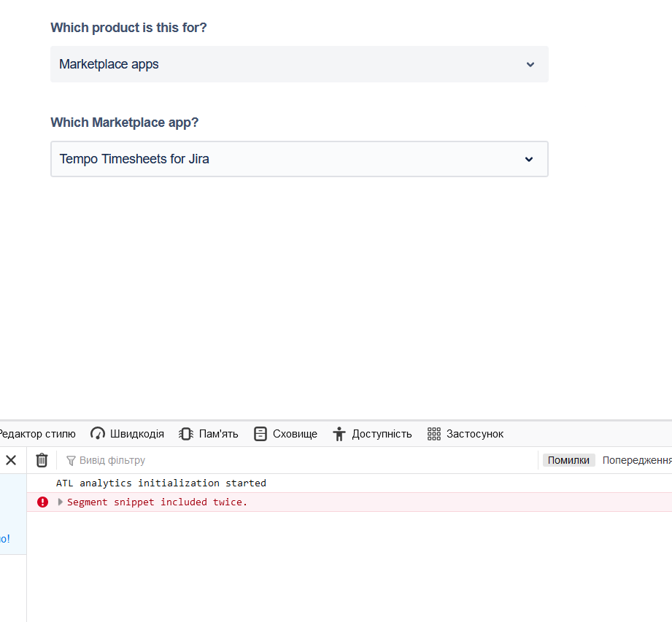Switch to the Пам'ять tab
Viewport: 672px width, 622px height.
click(x=208, y=434)
